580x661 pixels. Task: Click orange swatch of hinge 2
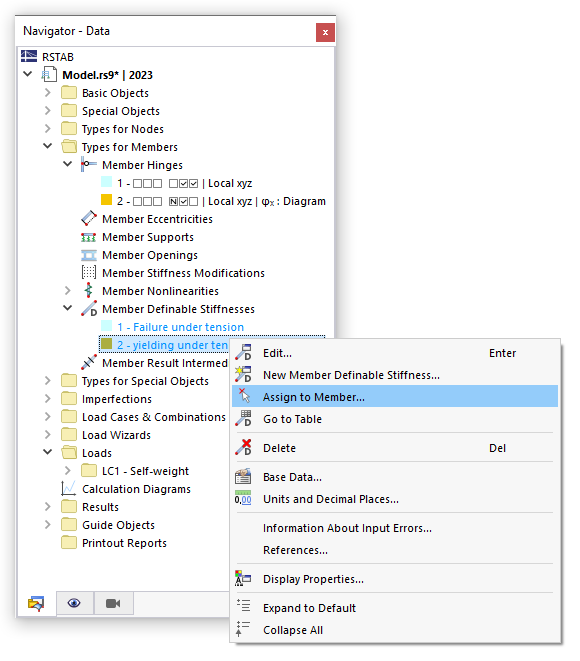tap(107, 200)
